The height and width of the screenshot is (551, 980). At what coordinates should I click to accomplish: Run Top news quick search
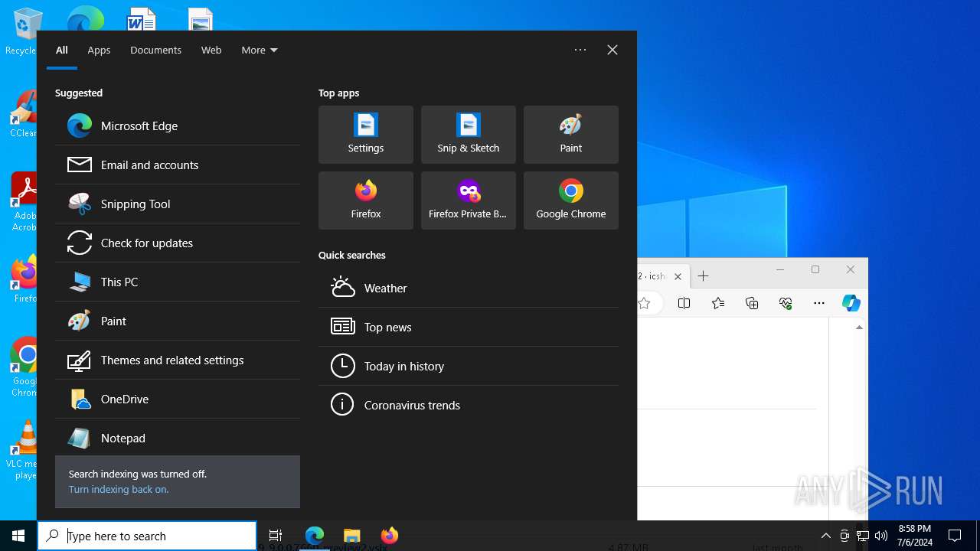pyautogui.click(x=469, y=327)
